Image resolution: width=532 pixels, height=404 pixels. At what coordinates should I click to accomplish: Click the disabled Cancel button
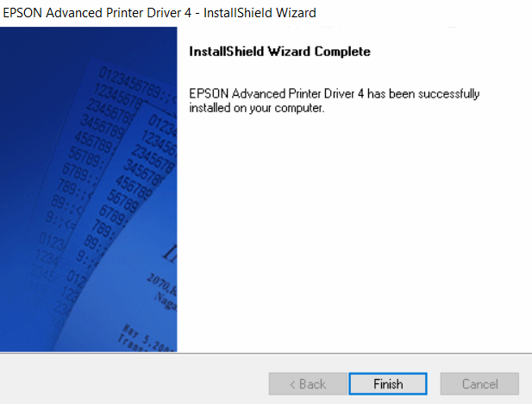click(479, 383)
